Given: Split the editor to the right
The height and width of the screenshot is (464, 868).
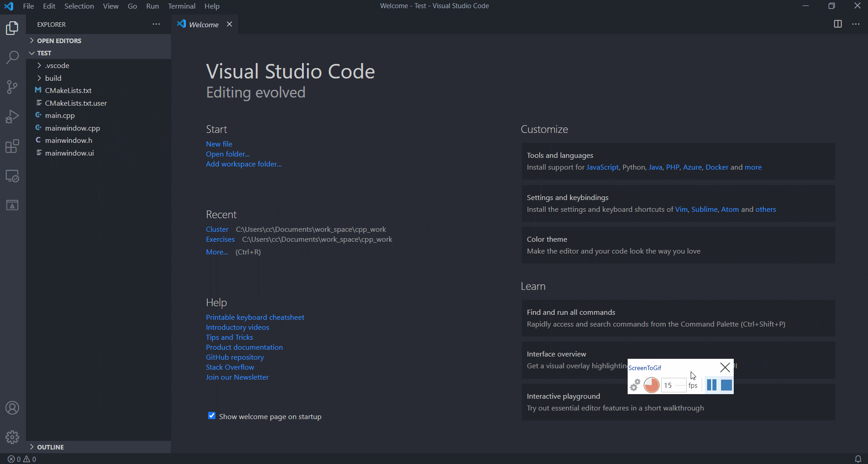Looking at the screenshot, I should click(x=838, y=24).
